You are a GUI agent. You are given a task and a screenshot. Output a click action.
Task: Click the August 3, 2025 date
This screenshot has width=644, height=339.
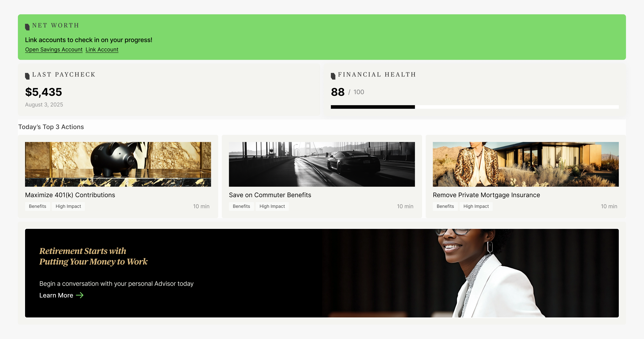pyautogui.click(x=44, y=104)
